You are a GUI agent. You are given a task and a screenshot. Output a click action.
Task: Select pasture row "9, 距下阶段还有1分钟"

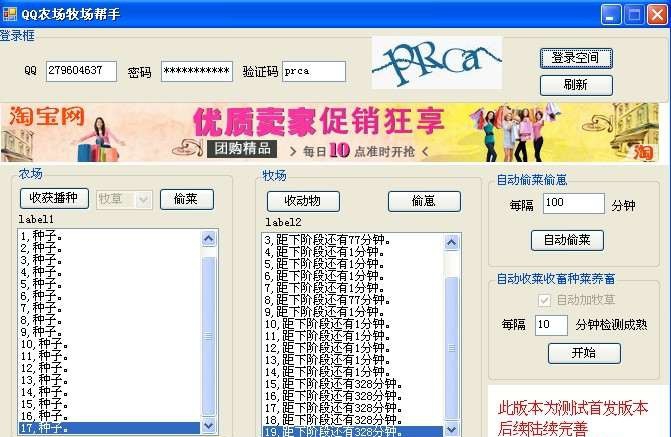point(353,312)
